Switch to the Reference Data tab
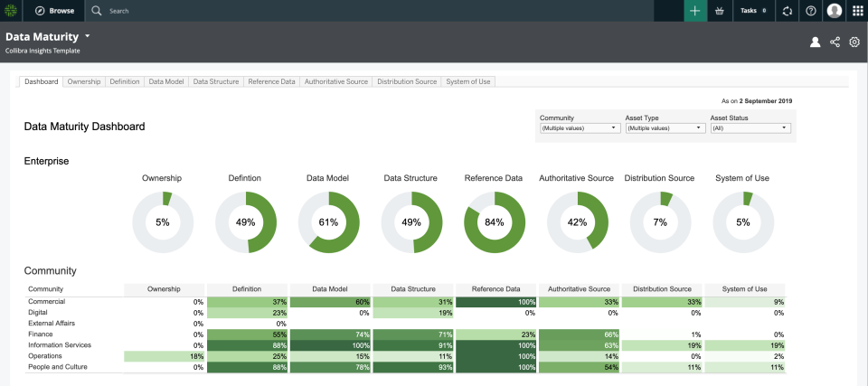This screenshot has height=386, width=868. [272, 81]
